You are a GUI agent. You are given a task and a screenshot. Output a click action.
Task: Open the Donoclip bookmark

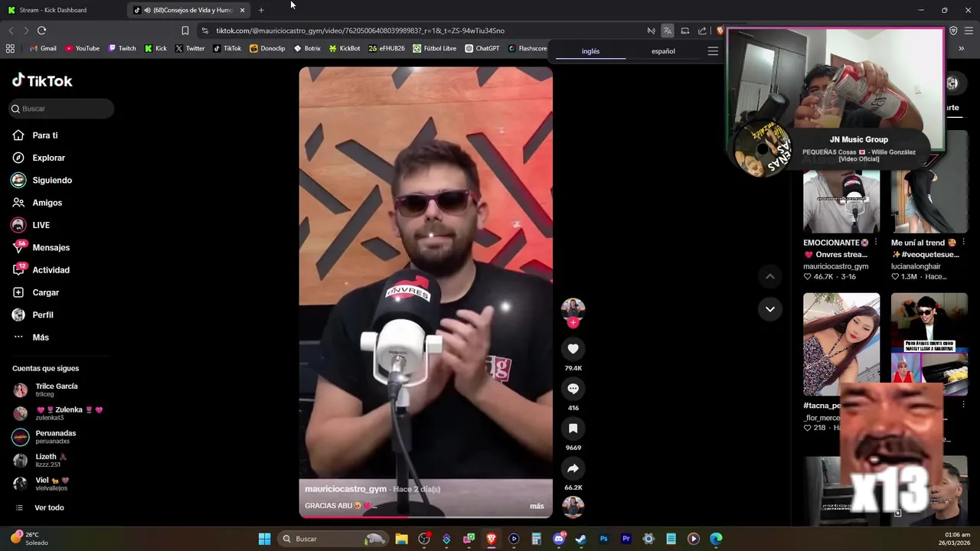(x=267, y=48)
